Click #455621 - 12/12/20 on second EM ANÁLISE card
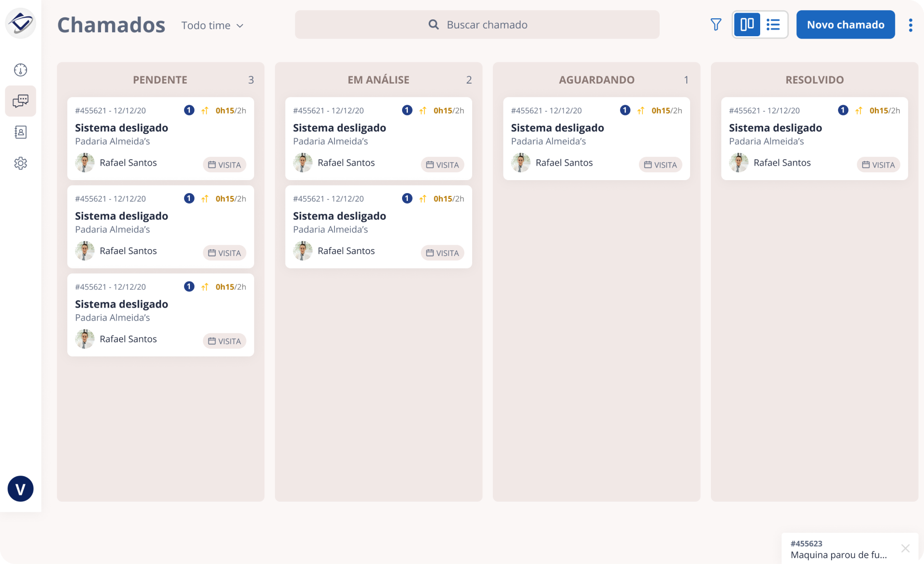This screenshot has height=564, width=924. [328, 199]
